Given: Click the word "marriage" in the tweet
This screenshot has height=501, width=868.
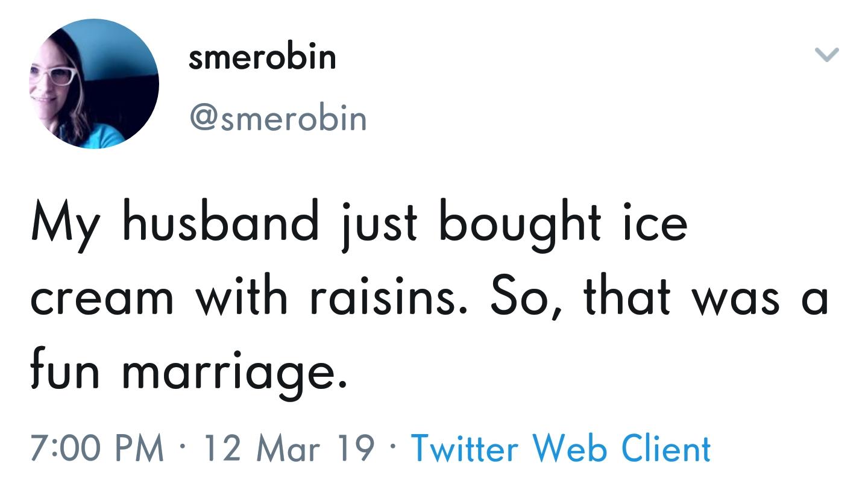Looking at the screenshot, I should pos(234,371).
